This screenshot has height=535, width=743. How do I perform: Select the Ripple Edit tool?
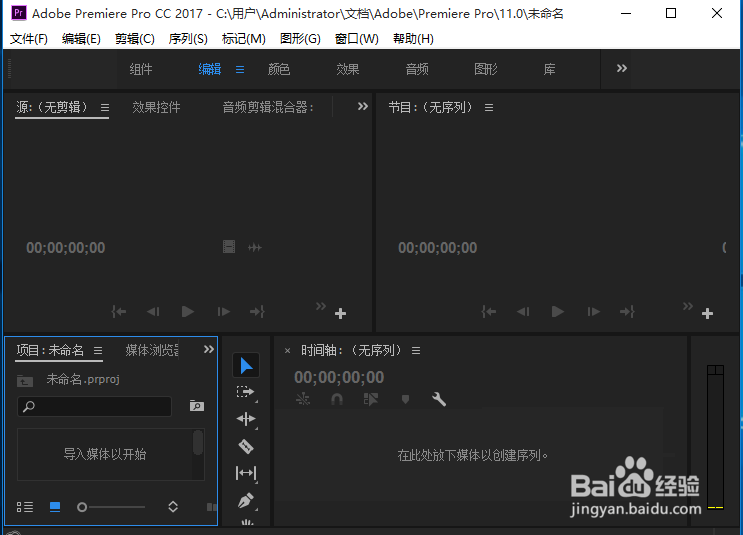tap(246, 419)
